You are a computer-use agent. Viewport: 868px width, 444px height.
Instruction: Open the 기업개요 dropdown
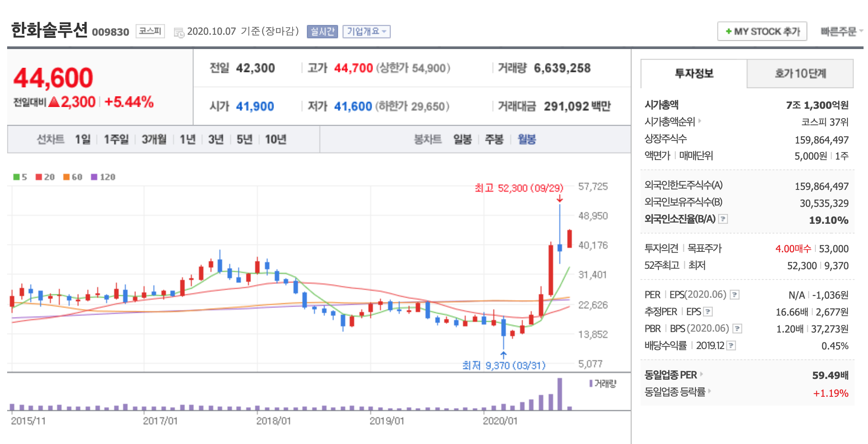coord(366,32)
